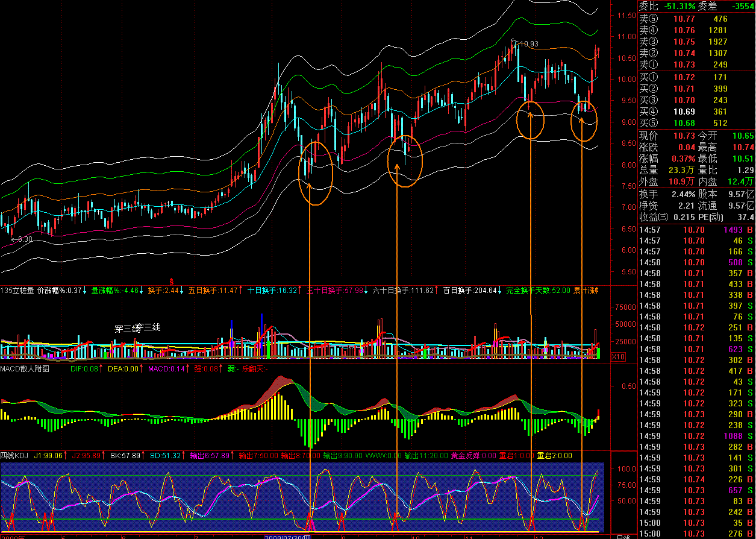Click the 总量 value 23.3万

click(x=682, y=170)
